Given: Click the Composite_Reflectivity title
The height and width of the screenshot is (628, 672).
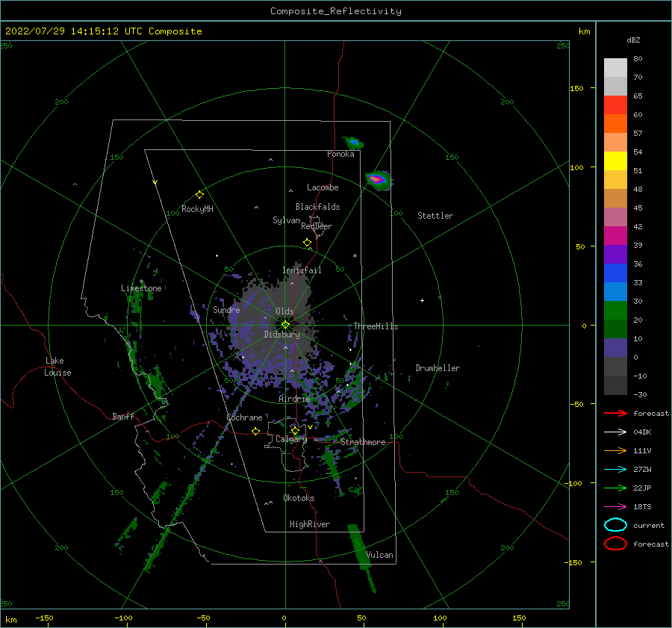Looking at the screenshot, I should coord(336,11).
